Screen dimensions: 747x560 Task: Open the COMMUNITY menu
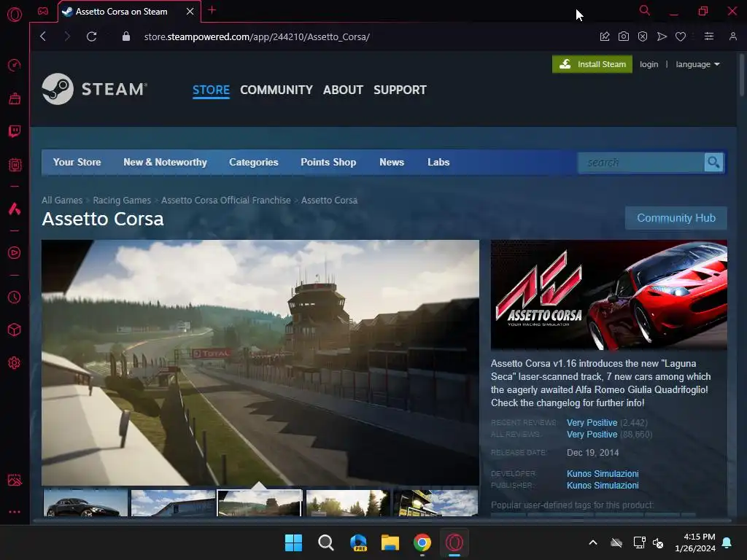point(276,90)
